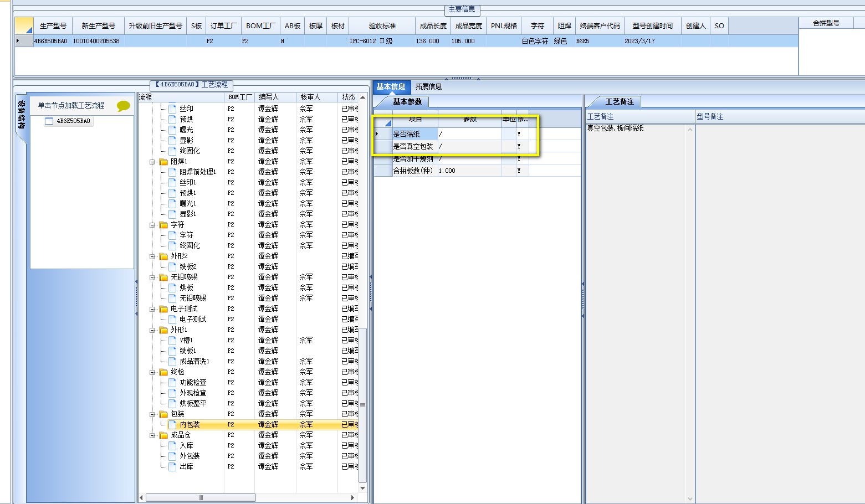Click the 终检 folder icon
Image resolution: width=865 pixels, height=504 pixels.
point(163,372)
